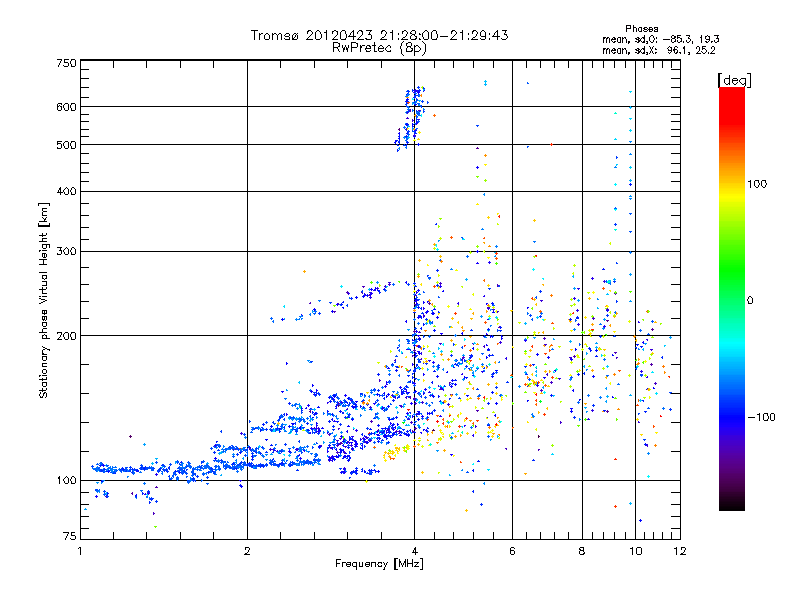Click the y-axis tick label '750'
The width and height of the screenshot is (800, 600).
tap(66, 63)
